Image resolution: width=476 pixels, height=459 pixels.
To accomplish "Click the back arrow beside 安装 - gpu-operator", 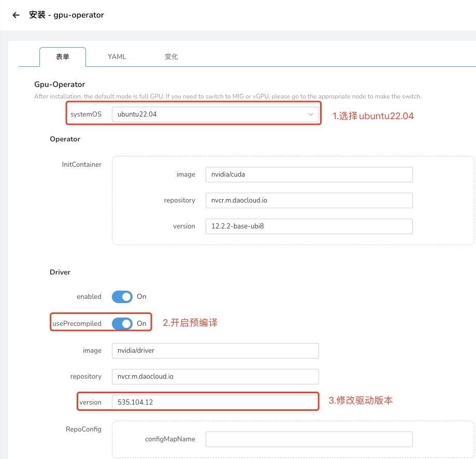I will pos(16,15).
